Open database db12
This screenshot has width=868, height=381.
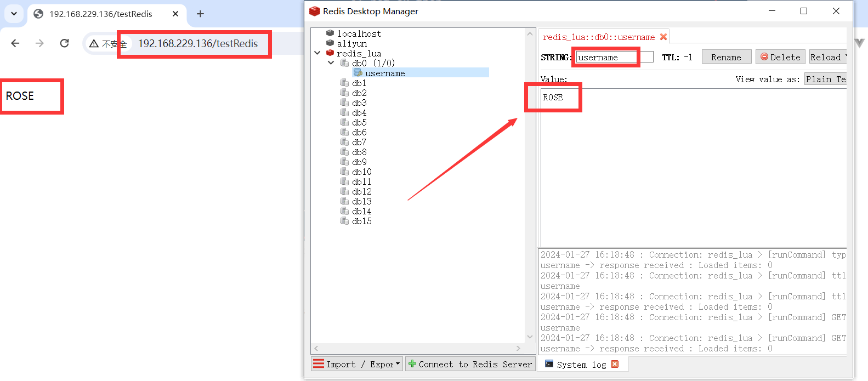[x=362, y=191]
